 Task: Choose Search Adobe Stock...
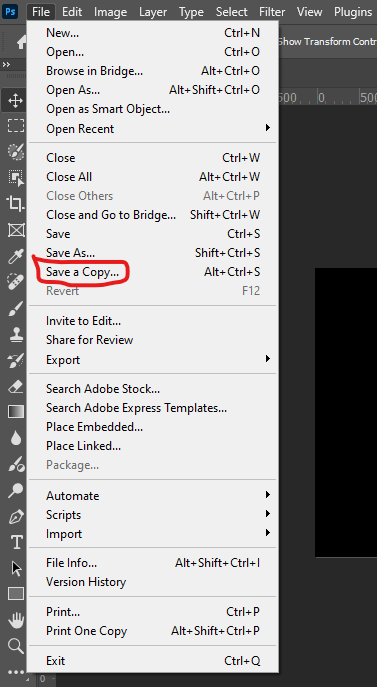153,389
